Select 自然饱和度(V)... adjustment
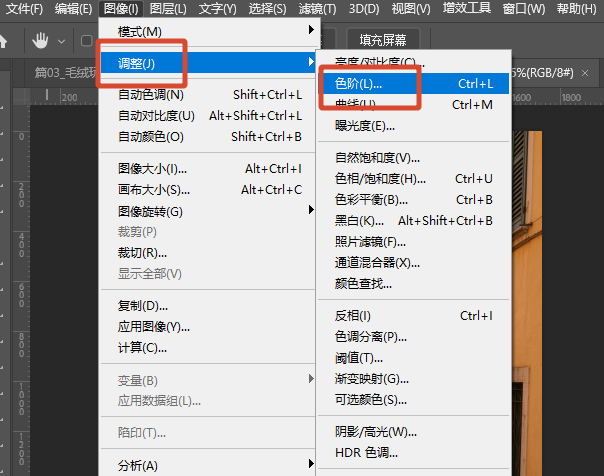The height and width of the screenshot is (476, 604). coord(414,158)
